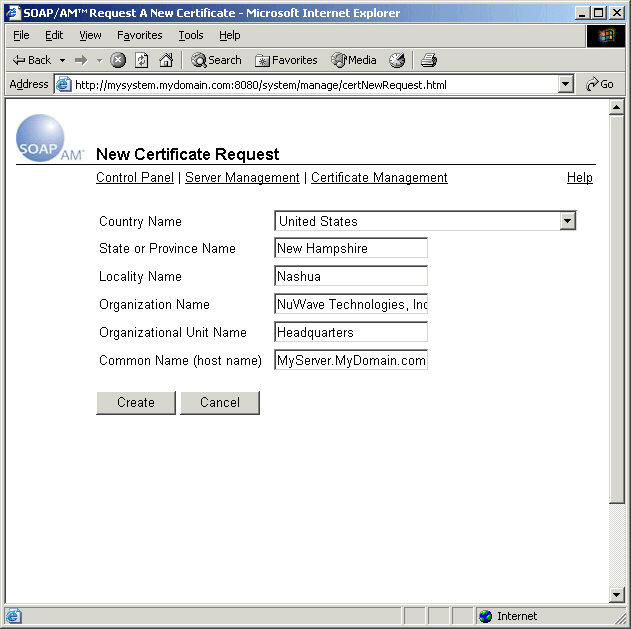631x629 pixels.
Task: Click the Common Name host name field
Action: point(351,360)
